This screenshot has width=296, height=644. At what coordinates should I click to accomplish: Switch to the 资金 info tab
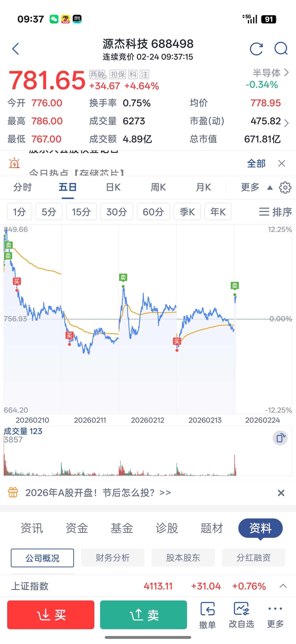[x=76, y=528]
